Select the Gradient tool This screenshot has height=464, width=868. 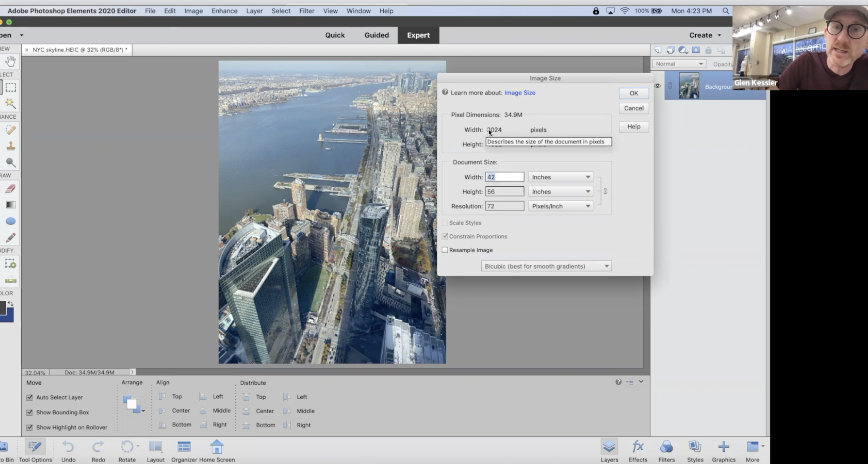[10, 205]
